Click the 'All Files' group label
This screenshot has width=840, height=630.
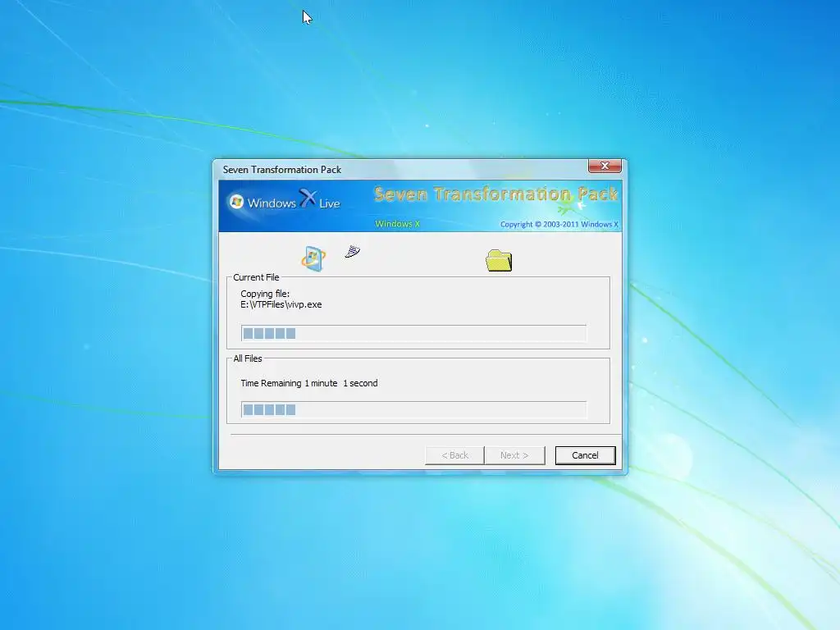click(248, 358)
